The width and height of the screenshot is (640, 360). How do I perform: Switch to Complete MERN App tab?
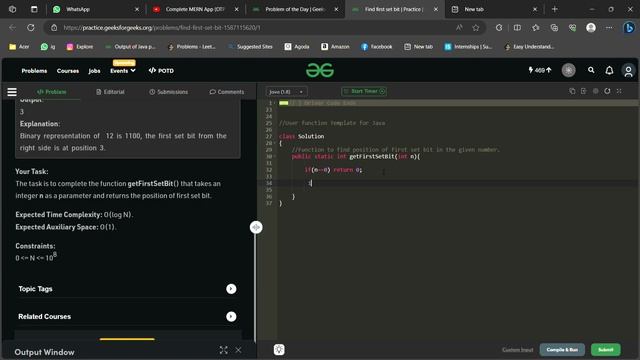pos(195,9)
